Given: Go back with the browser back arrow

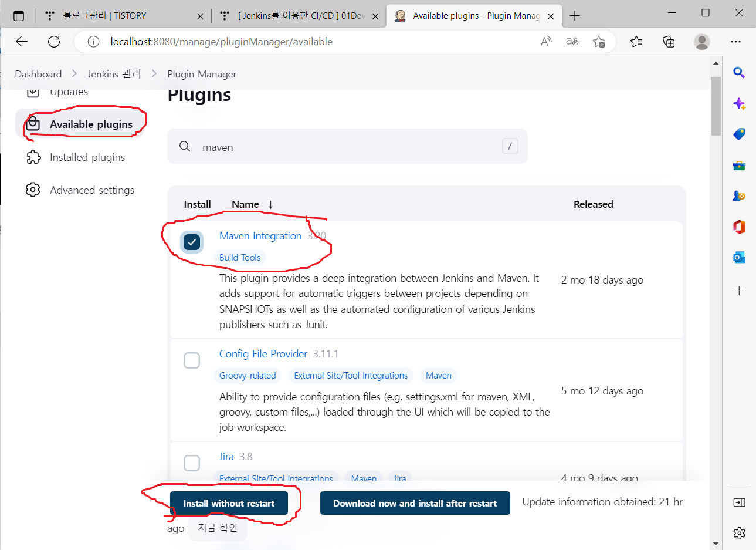Looking at the screenshot, I should pos(22,41).
